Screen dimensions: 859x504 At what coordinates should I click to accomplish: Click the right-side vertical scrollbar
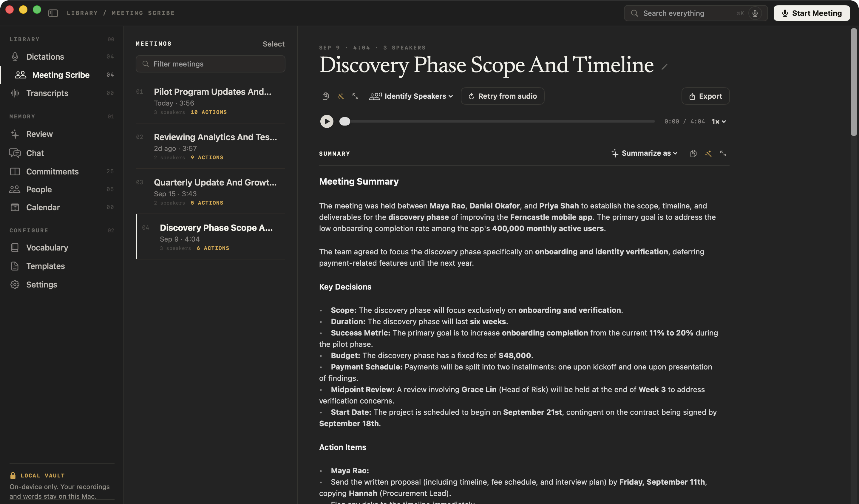pos(854,82)
